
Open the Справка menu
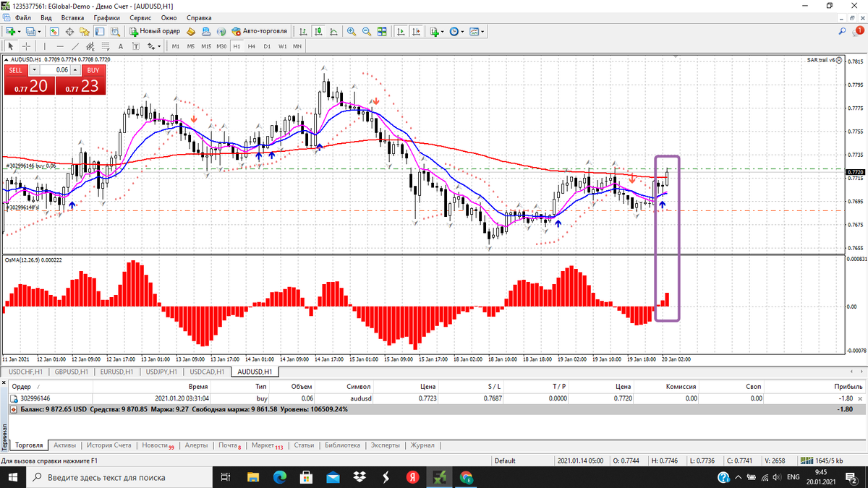199,17
